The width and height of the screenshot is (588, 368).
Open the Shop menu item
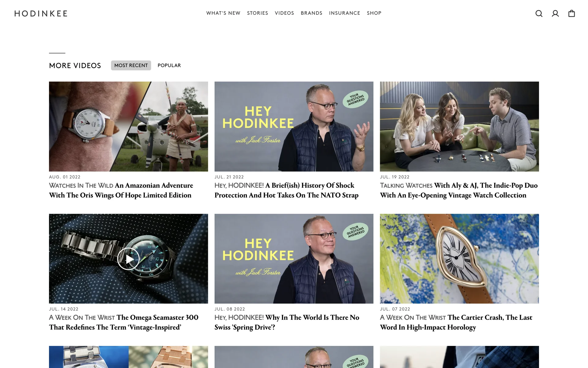coord(374,13)
